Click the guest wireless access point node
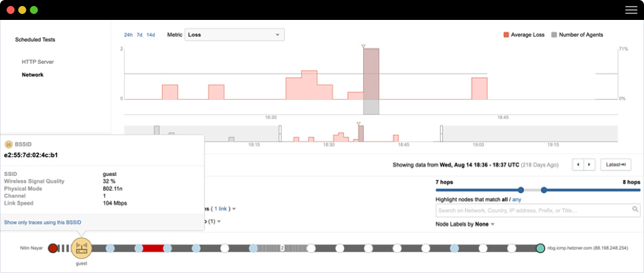 82,248
